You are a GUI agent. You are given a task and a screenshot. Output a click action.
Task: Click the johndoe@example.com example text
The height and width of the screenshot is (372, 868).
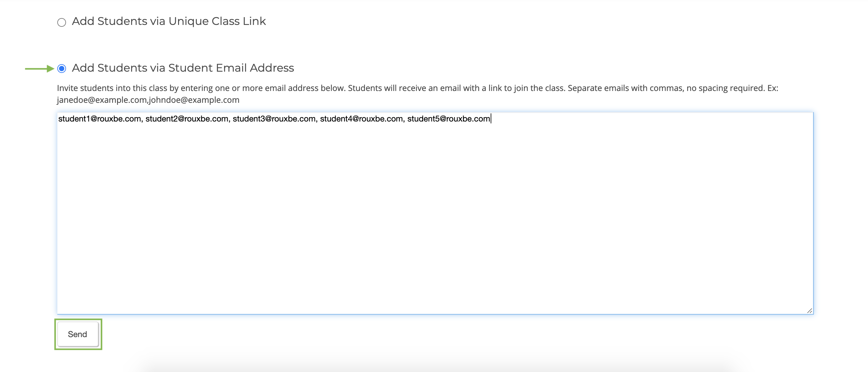[x=194, y=100]
